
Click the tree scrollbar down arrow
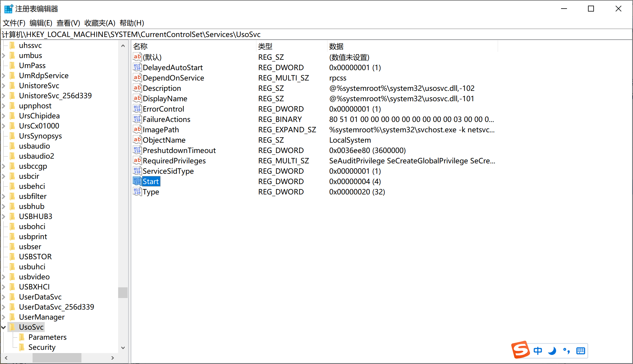[x=123, y=348]
